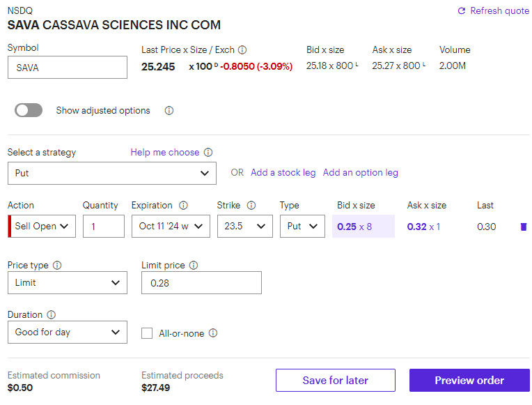Open the Duration Good for day dropdown
Screen dimensions: 532x405
click(67, 333)
